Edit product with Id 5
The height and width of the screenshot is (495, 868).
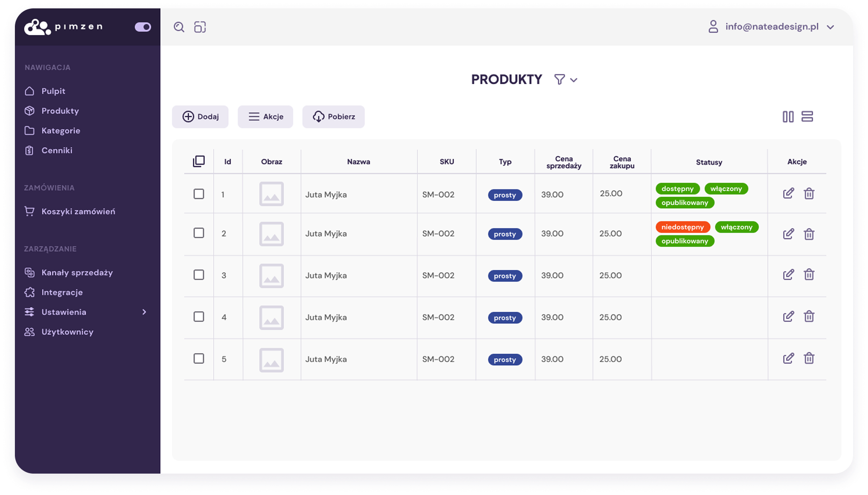(x=788, y=358)
